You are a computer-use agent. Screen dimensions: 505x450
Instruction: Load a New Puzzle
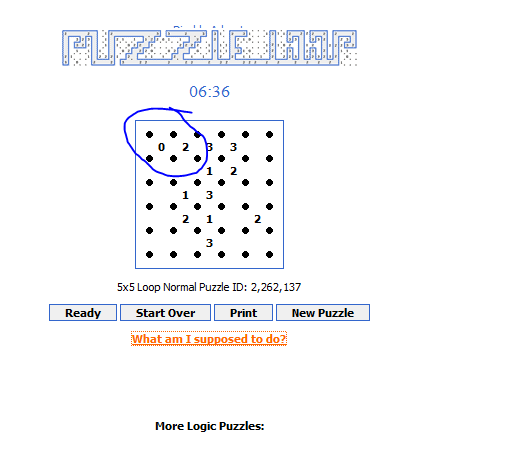click(x=323, y=313)
